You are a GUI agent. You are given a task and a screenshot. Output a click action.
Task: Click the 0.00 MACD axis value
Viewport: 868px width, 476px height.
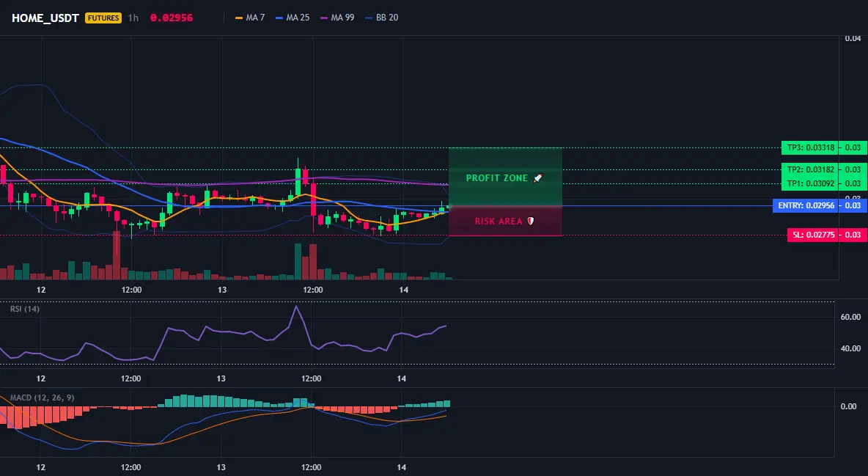(849, 406)
